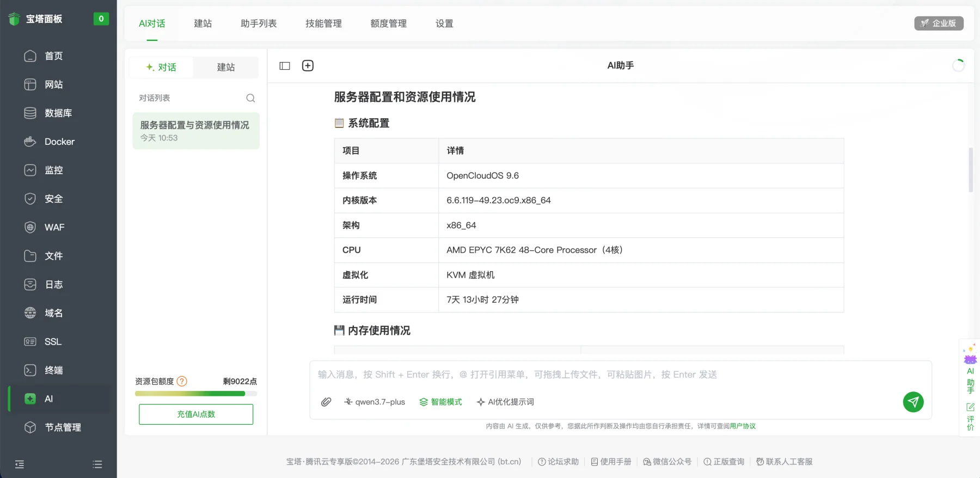Image resolution: width=980 pixels, height=478 pixels.
Task: Open the qwen3.7-plus model selector
Action: [375, 402]
